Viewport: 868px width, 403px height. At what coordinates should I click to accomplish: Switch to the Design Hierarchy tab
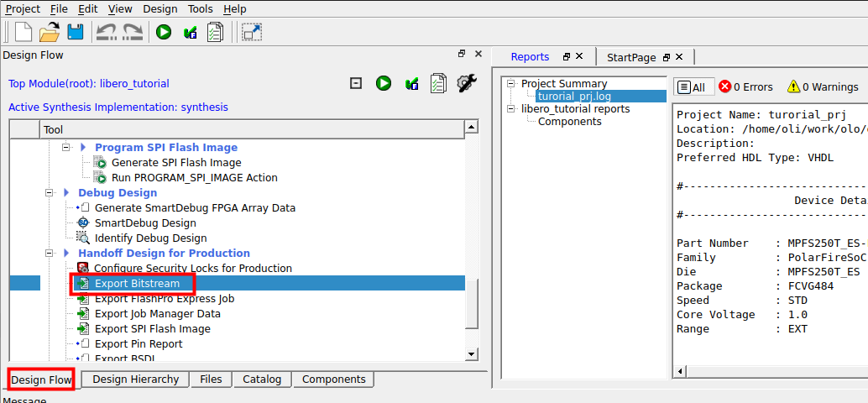point(136,379)
